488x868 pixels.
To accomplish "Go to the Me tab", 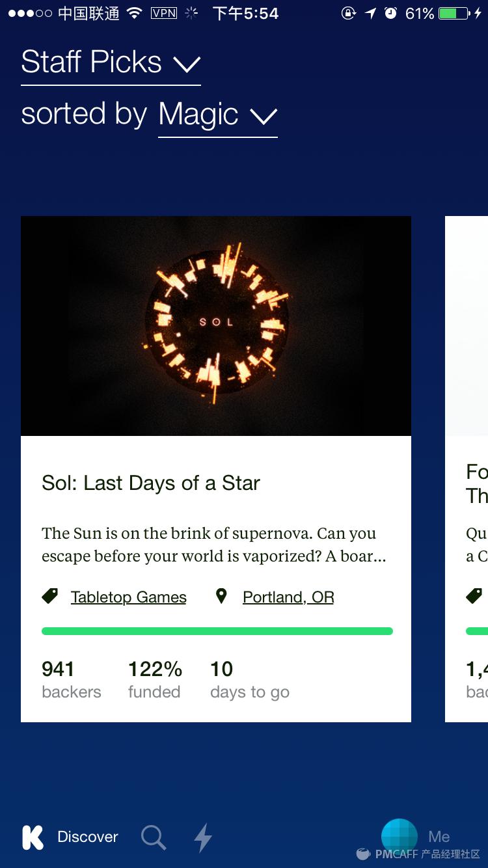I will coord(439,837).
